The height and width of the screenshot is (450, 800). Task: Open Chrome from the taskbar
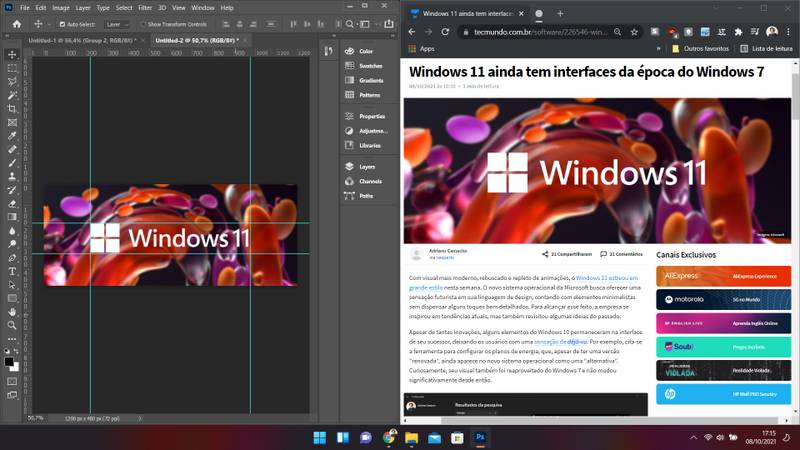(x=389, y=438)
